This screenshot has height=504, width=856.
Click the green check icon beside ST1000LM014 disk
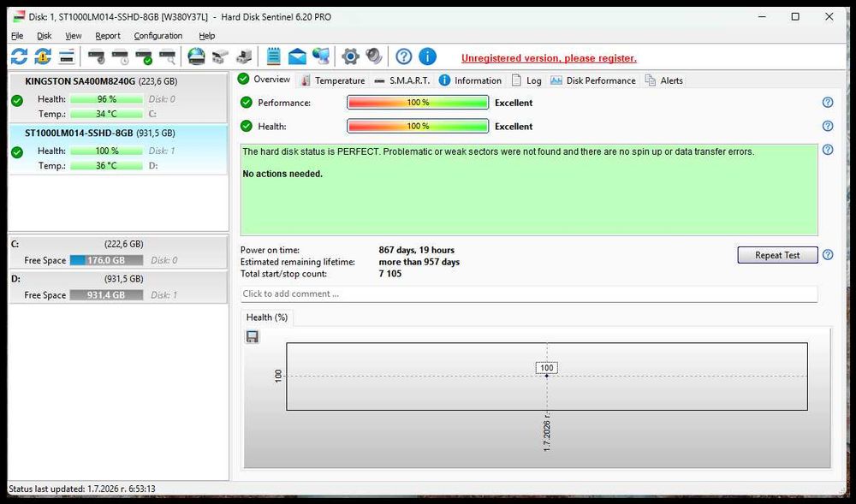click(17, 152)
